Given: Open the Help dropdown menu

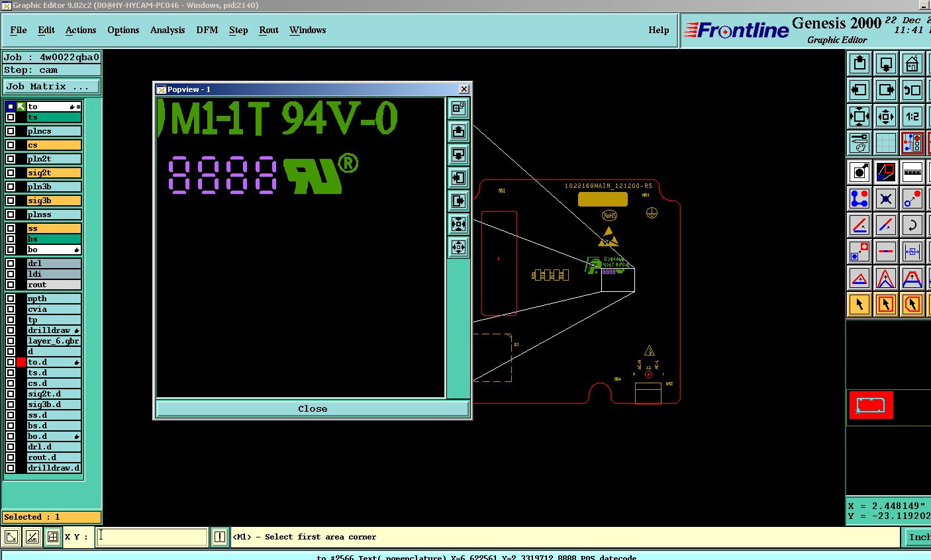Looking at the screenshot, I should tap(659, 30).
